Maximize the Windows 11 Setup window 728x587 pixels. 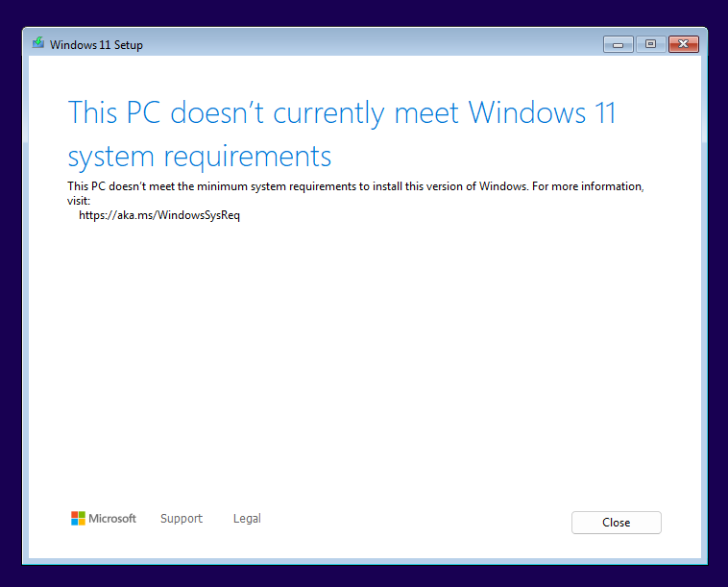(x=650, y=44)
